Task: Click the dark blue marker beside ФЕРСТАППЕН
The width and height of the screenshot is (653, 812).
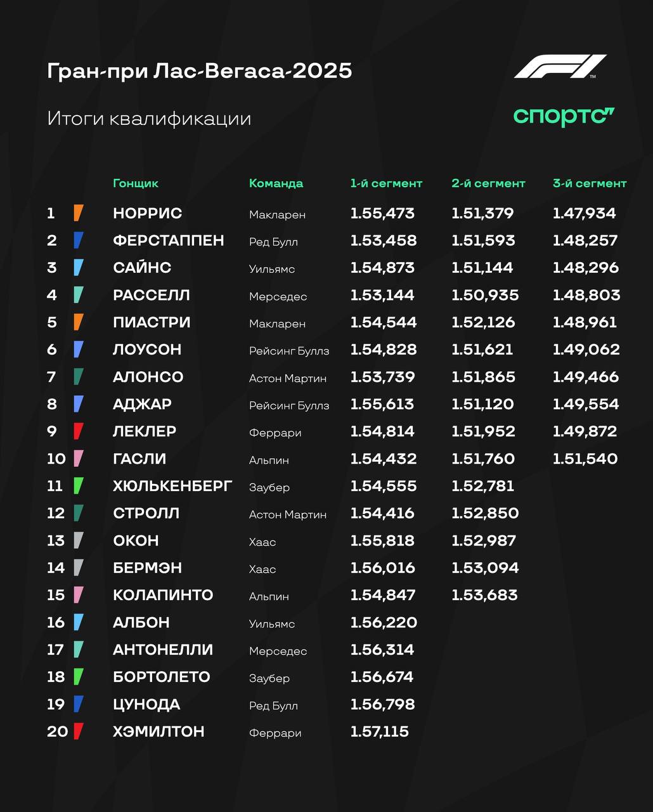Action: 79,240
